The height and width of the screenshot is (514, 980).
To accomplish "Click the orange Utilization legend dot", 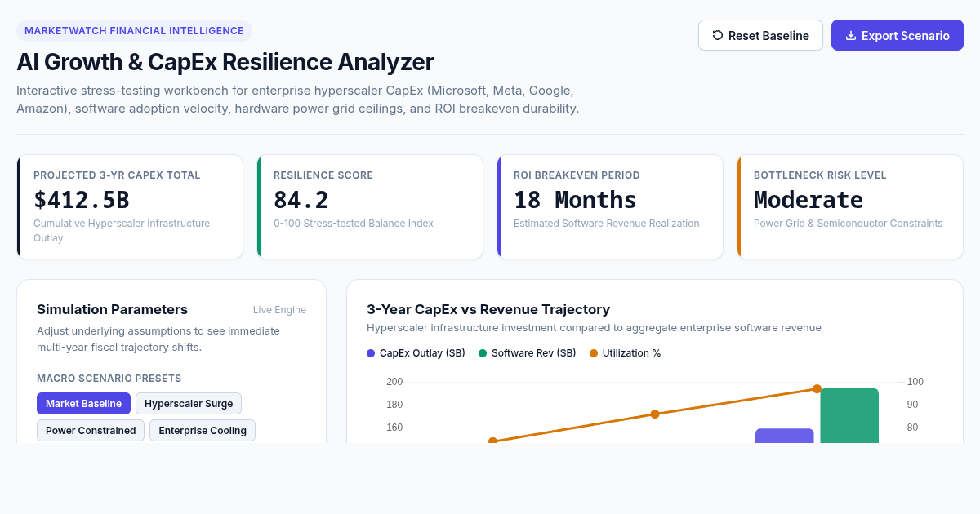I will coord(594,353).
